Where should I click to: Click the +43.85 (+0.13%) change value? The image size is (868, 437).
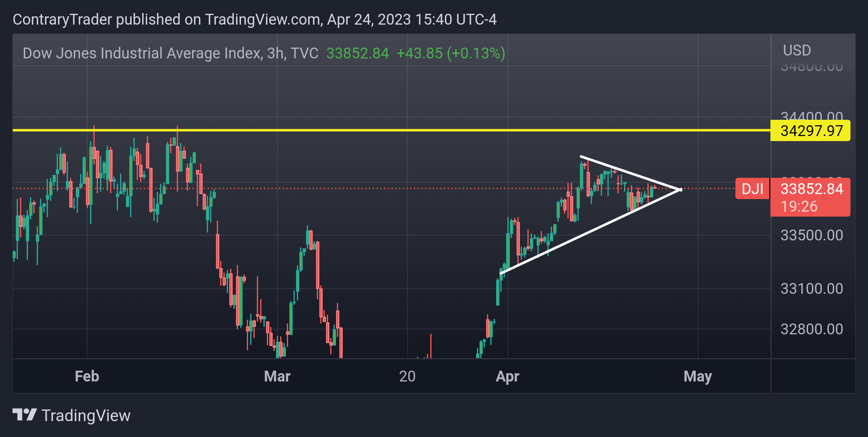click(x=451, y=53)
